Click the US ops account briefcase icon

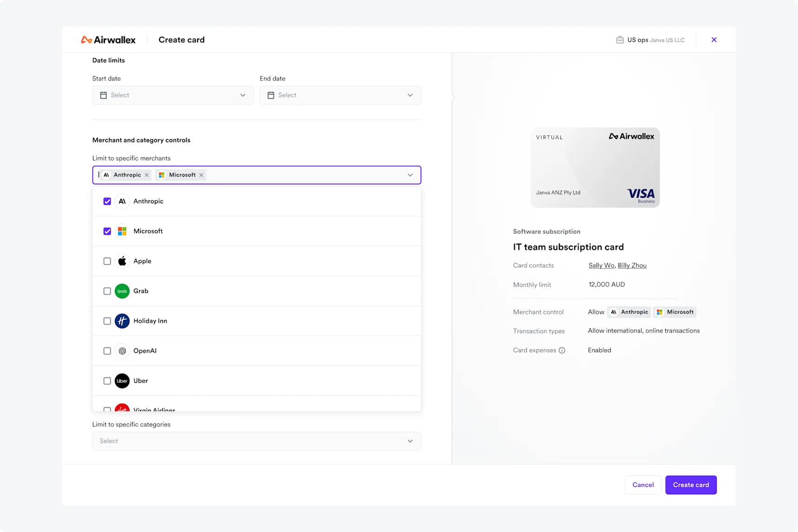[x=619, y=40]
